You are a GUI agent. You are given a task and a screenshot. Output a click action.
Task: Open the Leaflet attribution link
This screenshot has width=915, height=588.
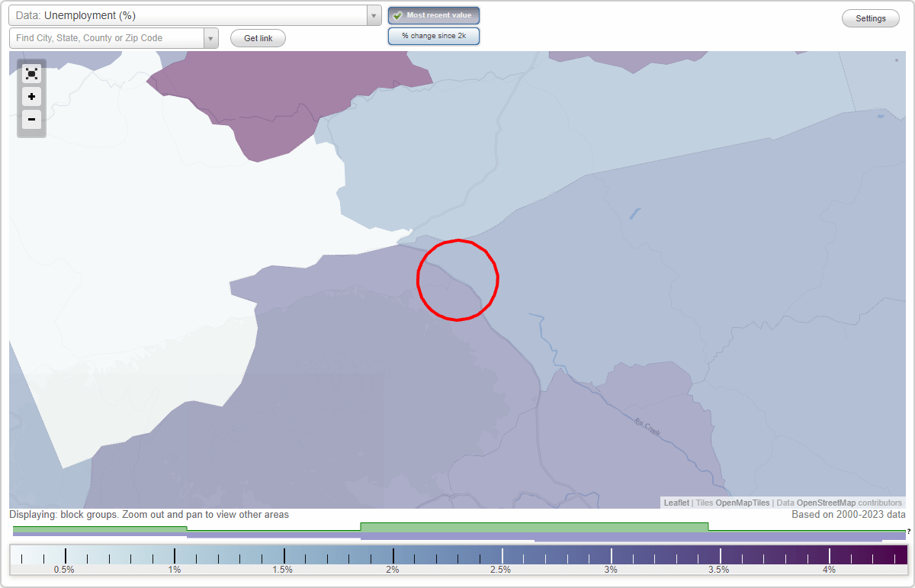[676, 503]
